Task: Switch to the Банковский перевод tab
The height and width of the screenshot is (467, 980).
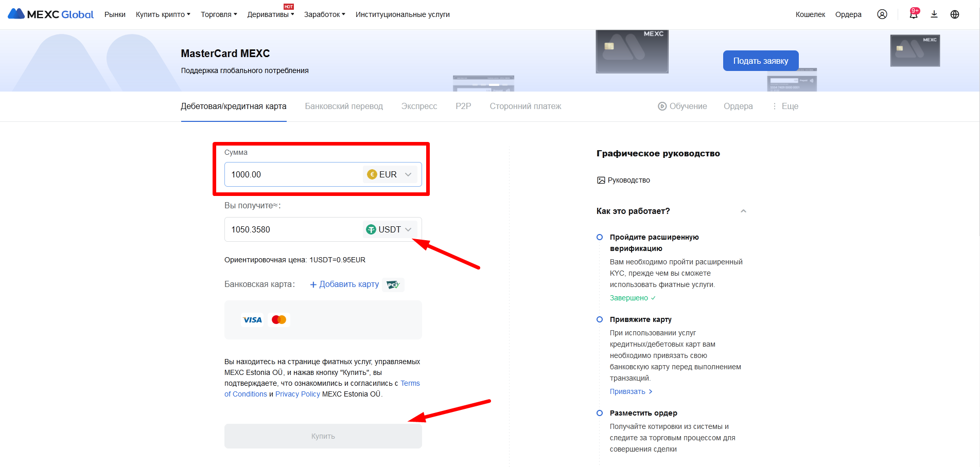Action: coord(344,106)
